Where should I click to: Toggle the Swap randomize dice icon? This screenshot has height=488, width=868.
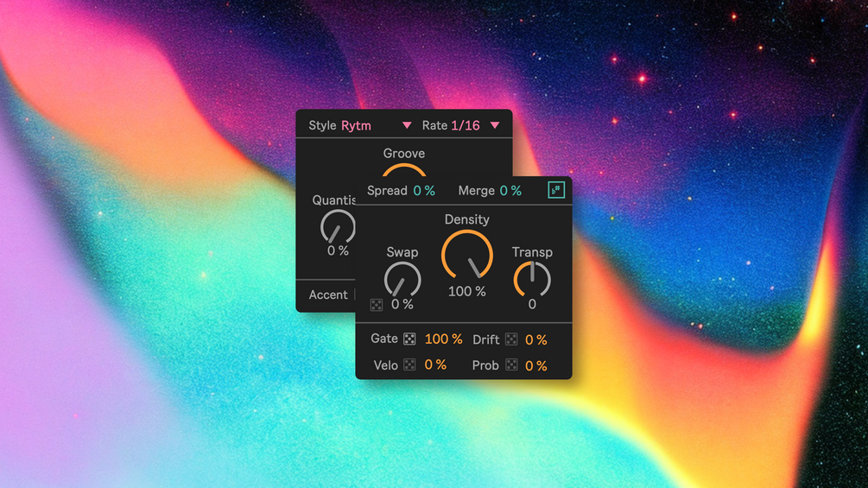pyautogui.click(x=377, y=305)
